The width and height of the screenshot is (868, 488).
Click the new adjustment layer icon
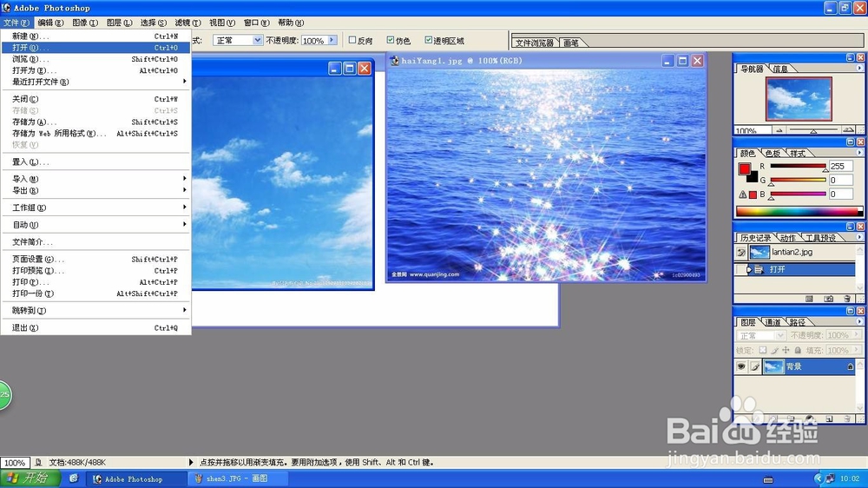(x=809, y=419)
